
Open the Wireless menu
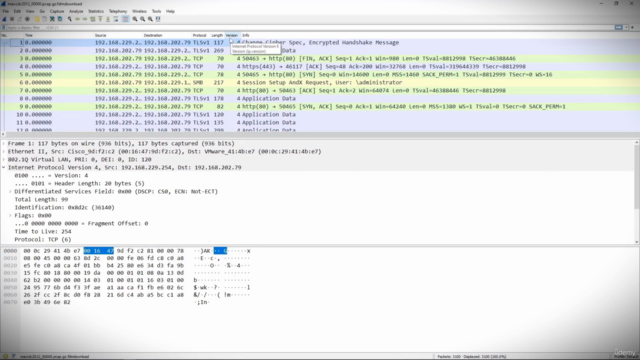click(139, 11)
